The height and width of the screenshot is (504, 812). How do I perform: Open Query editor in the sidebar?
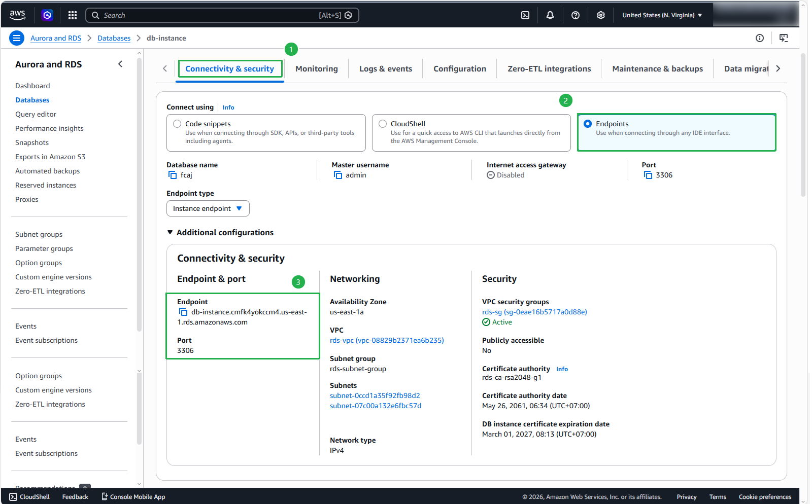pyautogui.click(x=36, y=114)
